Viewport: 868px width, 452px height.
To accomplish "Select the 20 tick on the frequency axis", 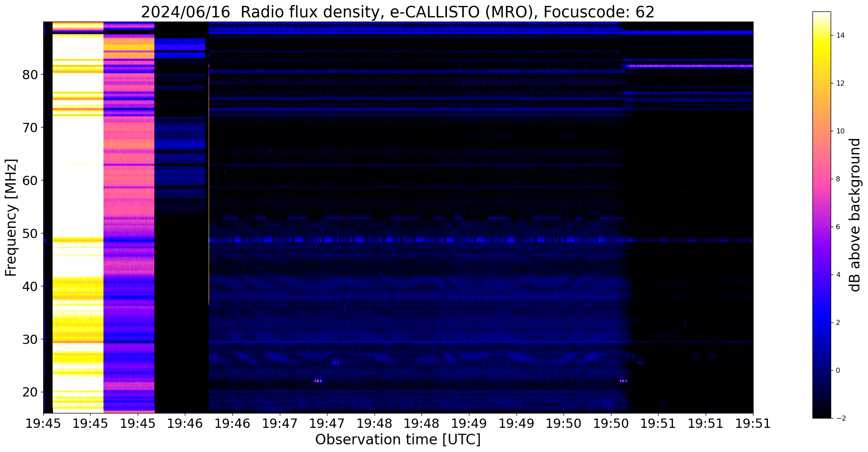I will [31, 392].
